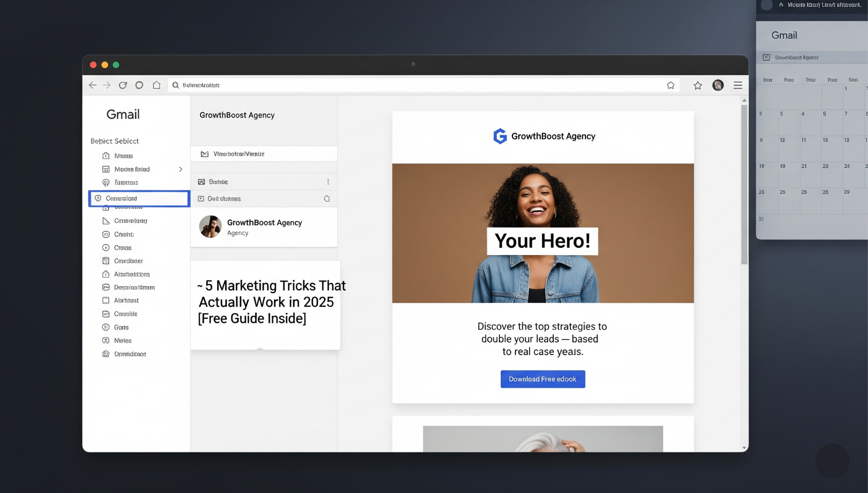Click the vertical scrollbar thumb of the email

[x=744, y=184]
